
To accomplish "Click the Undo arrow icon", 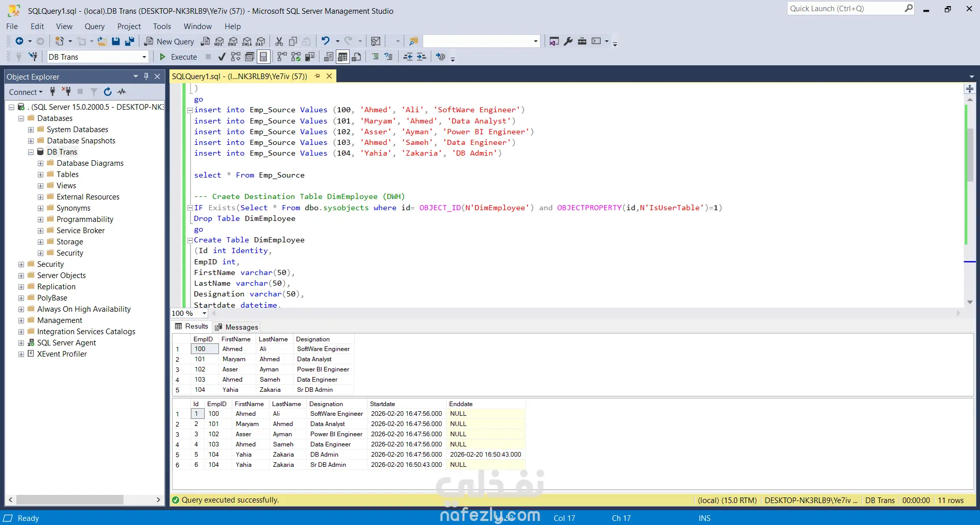I will click(x=325, y=41).
